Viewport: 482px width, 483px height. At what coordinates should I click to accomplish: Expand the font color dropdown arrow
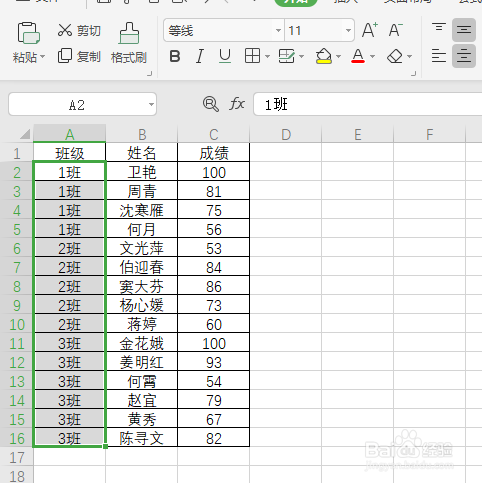(x=373, y=56)
